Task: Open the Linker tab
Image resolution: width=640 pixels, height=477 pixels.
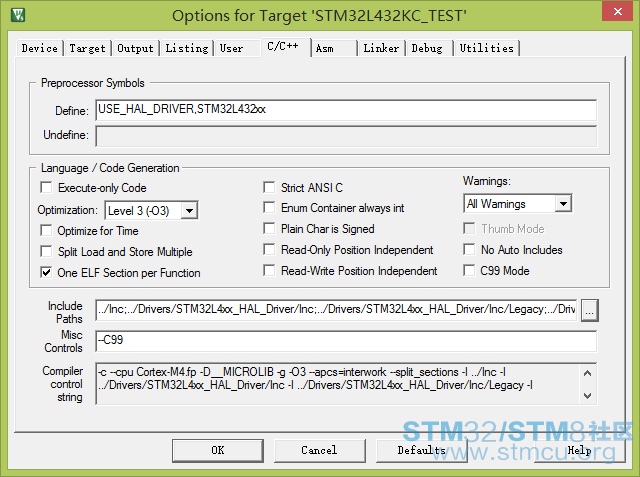Action: 381,48
